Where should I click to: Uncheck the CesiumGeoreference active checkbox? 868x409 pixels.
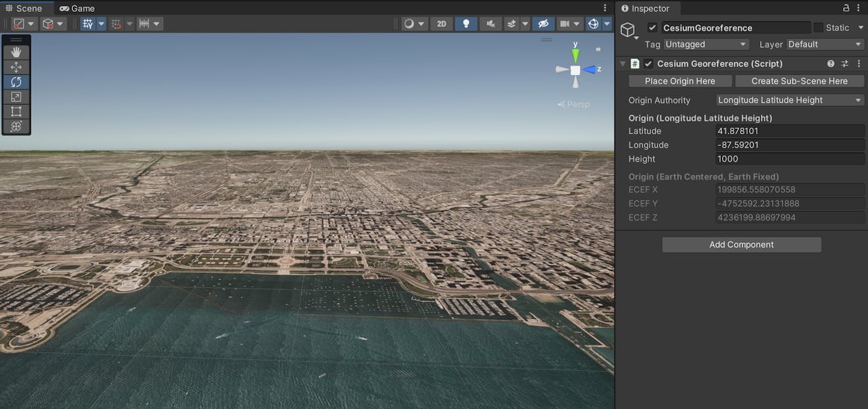[x=653, y=28]
